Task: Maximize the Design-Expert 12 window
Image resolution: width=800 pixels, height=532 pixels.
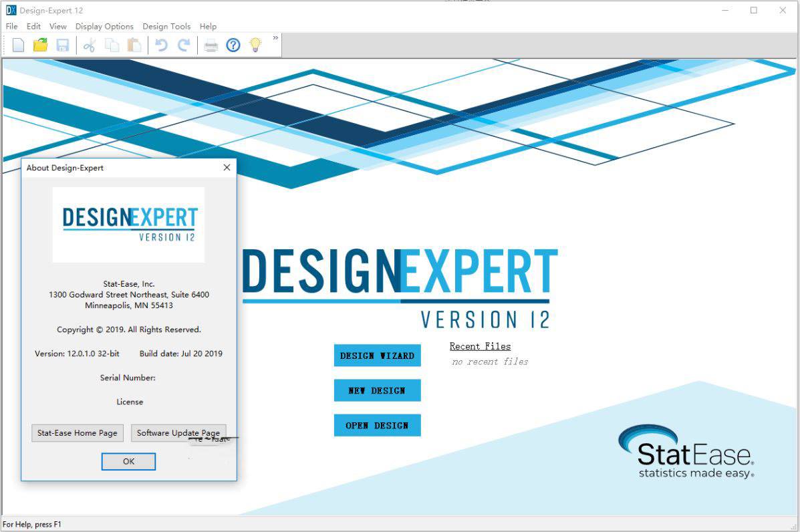Action: 754,10
